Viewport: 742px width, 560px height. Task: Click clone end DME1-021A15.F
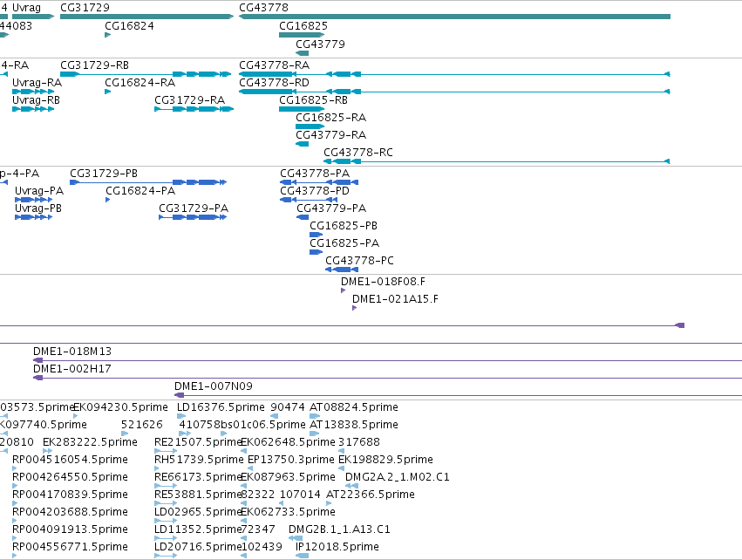(x=355, y=308)
